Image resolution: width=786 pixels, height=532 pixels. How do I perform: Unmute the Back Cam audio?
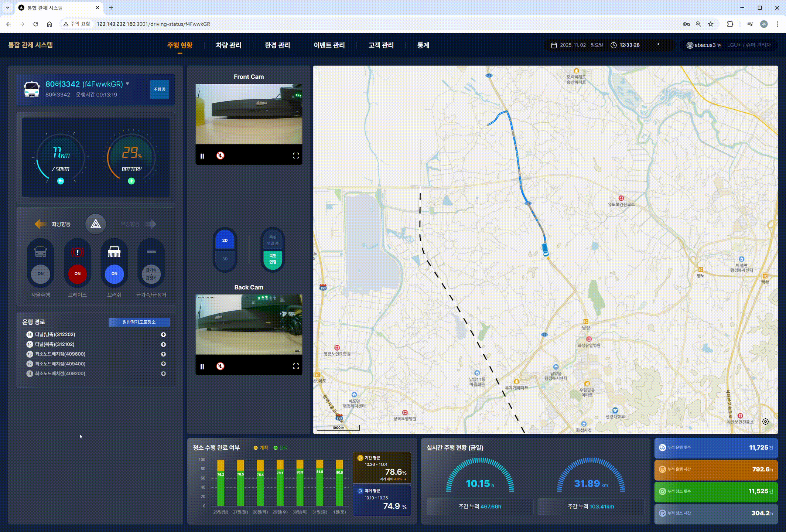220,366
